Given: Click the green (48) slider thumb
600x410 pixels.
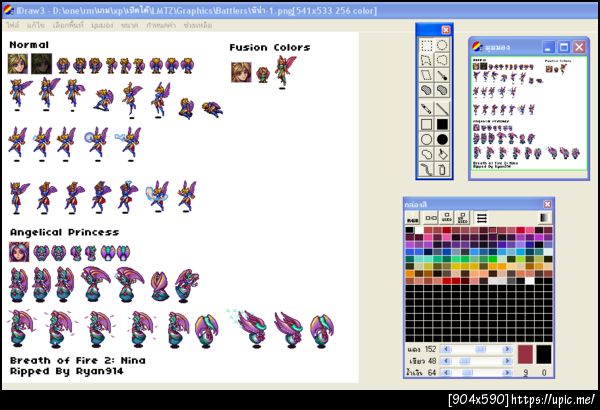Looking at the screenshot, I should click(464, 361).
